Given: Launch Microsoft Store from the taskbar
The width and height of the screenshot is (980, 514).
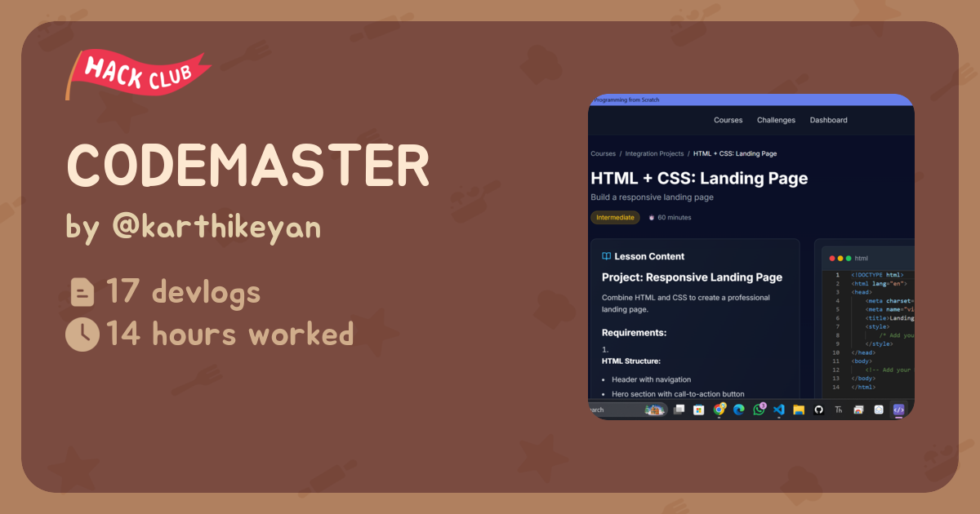Looking at the screenshot, I should point(699,410).
